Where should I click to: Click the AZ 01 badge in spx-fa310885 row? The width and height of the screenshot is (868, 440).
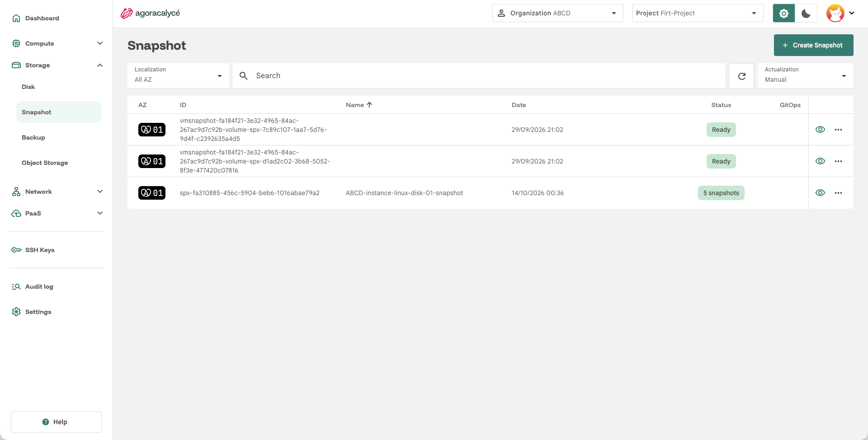tap(152, 193)
